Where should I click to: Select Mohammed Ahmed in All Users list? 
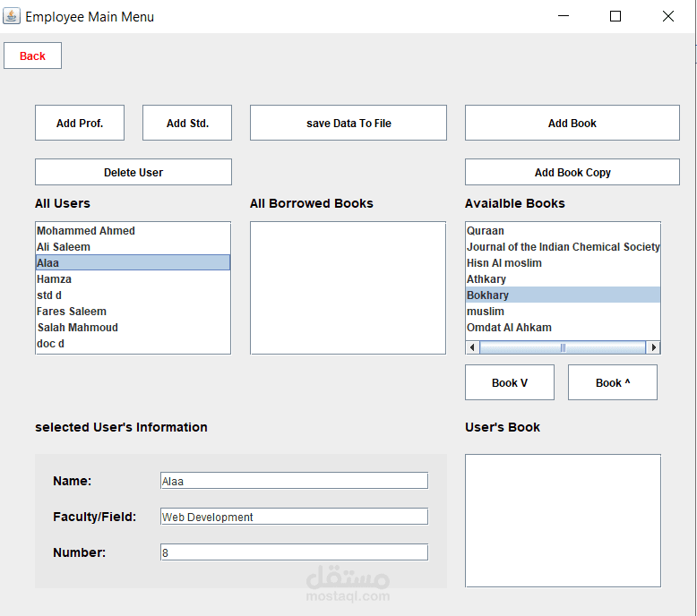[x=86, y=231]
